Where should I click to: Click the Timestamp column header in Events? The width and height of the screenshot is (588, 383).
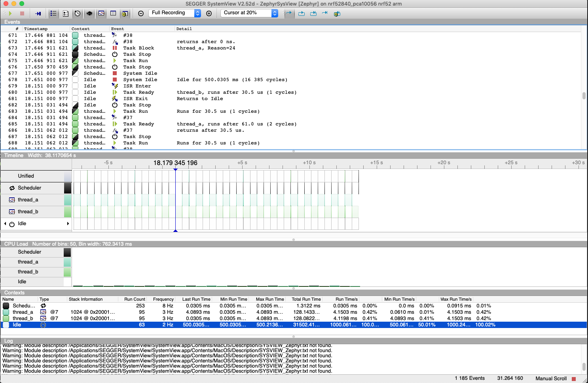point(36,29)
